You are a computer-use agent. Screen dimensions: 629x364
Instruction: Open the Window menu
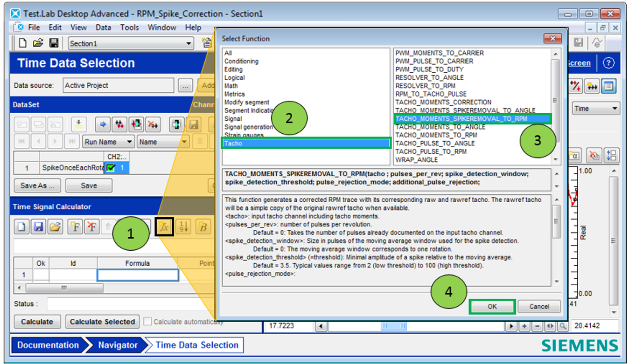pos(162,27)
